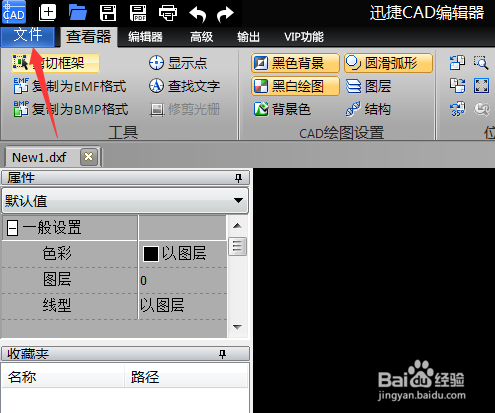Click the 线型 value 以图层

162,305
